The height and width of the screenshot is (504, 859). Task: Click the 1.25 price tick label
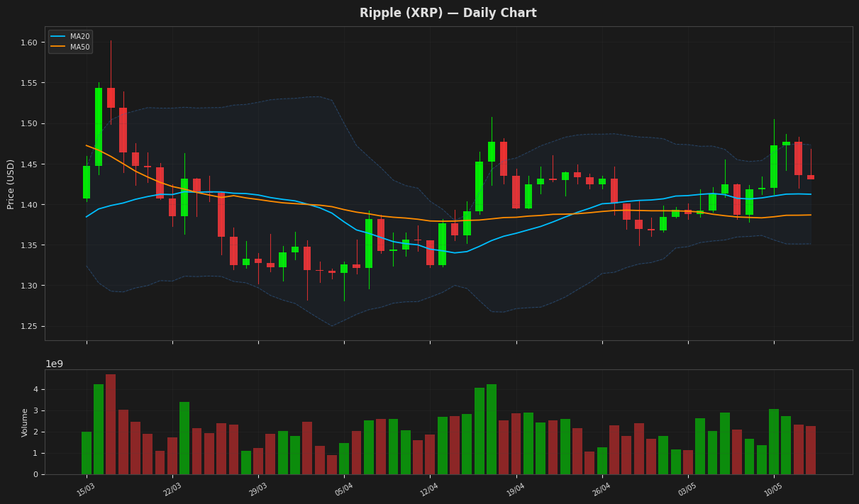[x=28, y=326]
